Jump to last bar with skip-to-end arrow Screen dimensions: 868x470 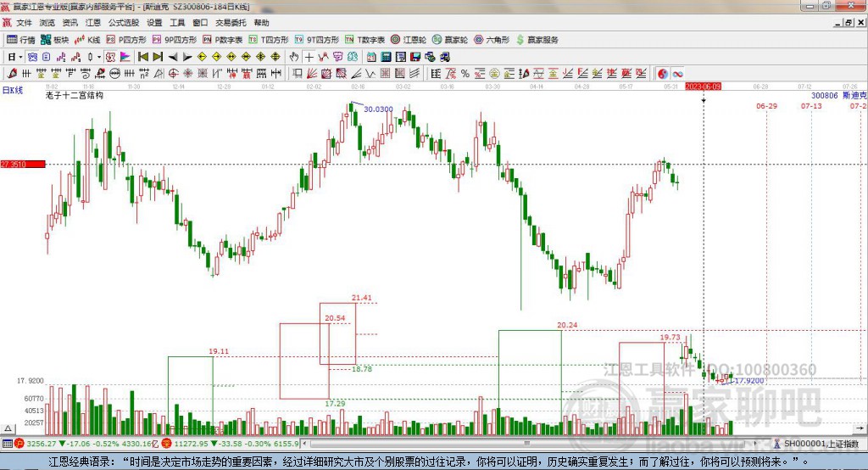(x=158, y=57)
